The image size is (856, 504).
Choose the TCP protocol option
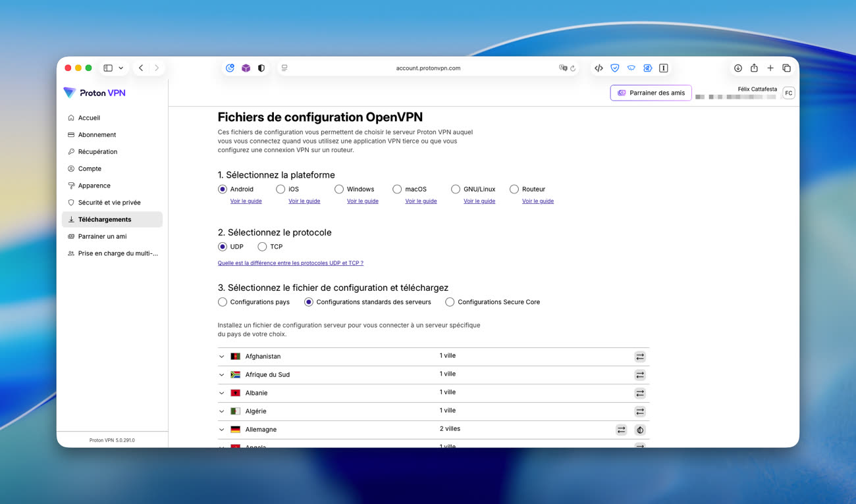point(262,247)
